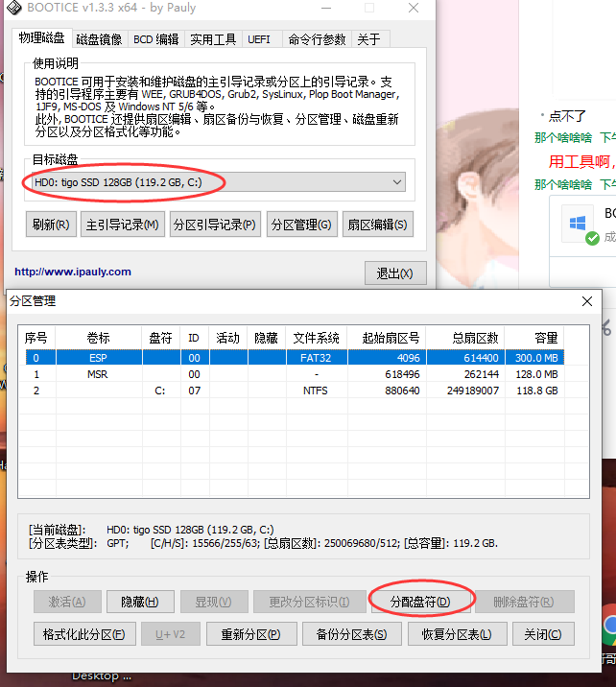Open 主引导记录(M) dialog

(122, 225)
